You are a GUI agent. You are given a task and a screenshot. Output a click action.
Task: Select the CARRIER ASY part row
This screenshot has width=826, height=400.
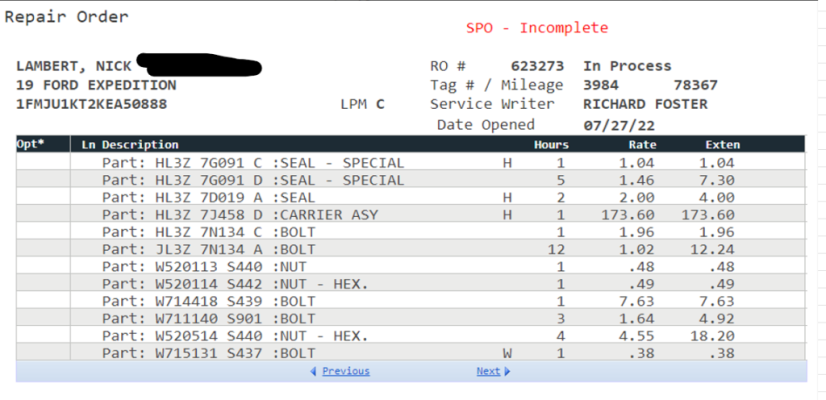point(411,214)
